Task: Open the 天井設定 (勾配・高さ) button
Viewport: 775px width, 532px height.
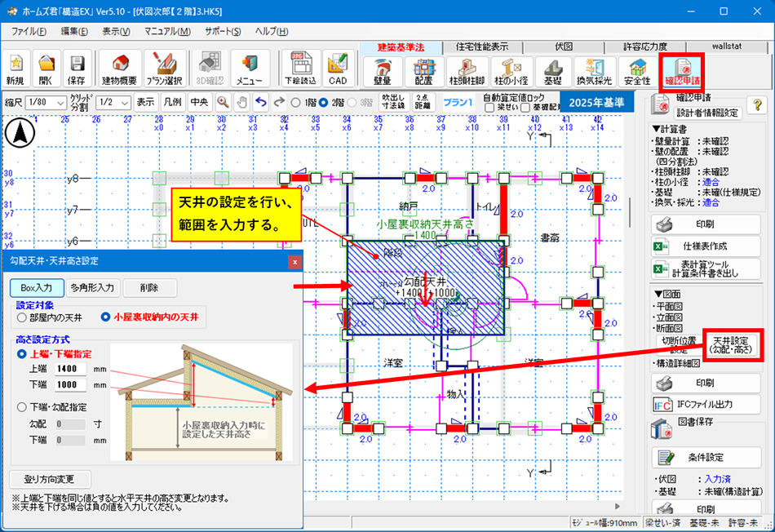Action: point(731,344)
